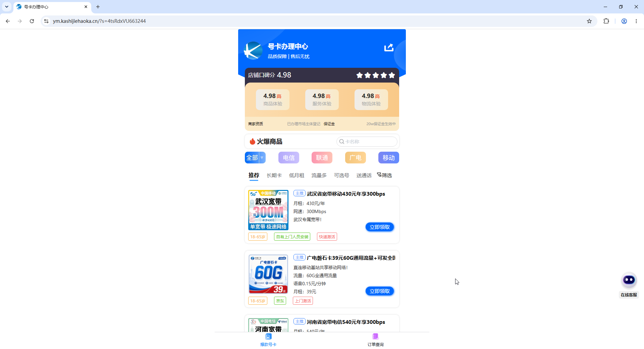The height and width of the screenshot is (349, 644).
Task: Switch to the 低月租 tab
Action: point(297,175)
